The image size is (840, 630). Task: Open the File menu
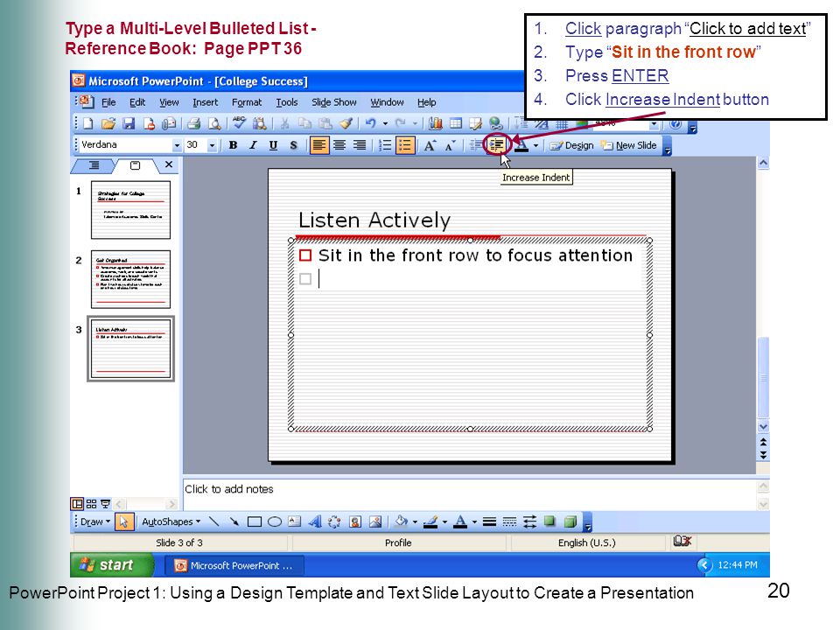pyautogui.click(x=108, y=102)
